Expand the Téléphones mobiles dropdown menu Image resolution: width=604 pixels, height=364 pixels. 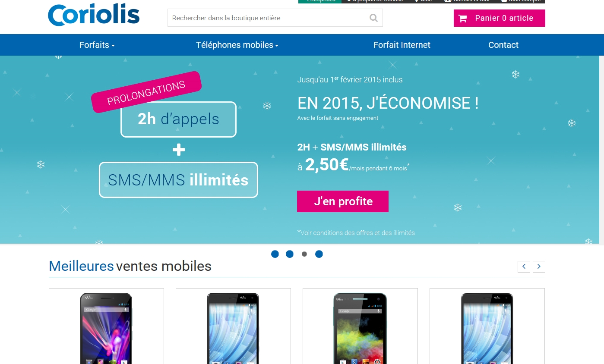[x=237, y=45]
